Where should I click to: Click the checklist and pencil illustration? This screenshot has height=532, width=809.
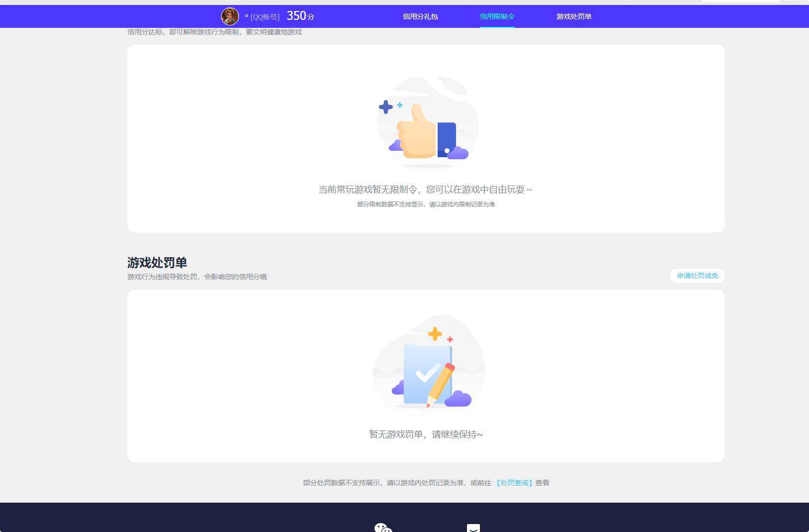pyautogui.click(x=429, y=362)
